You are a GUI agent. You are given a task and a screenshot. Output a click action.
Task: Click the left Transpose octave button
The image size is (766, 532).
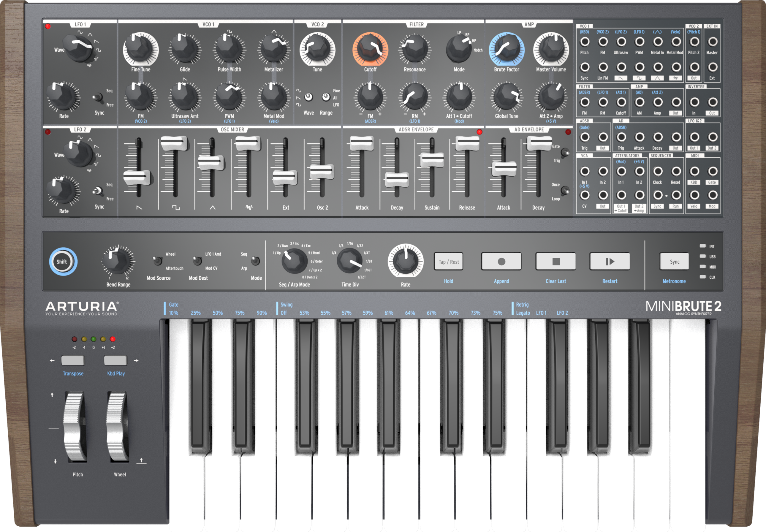click(73, 360)
